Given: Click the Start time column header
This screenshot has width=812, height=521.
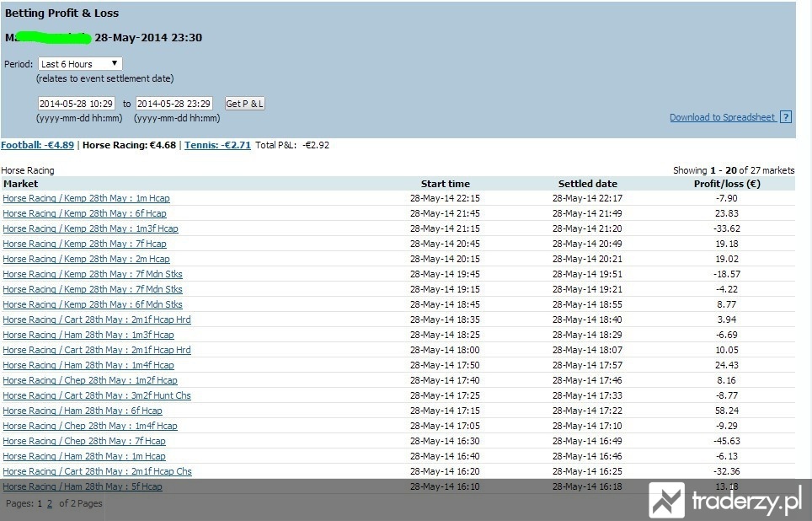Looking at the screenshot, I should pyautogui.click(x=446, y=184).
